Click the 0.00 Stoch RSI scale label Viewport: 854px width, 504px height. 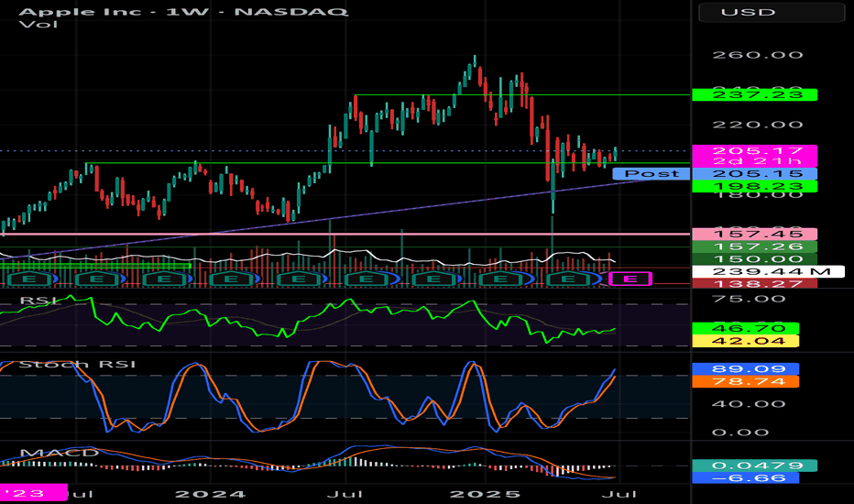[x=740, y=433]
